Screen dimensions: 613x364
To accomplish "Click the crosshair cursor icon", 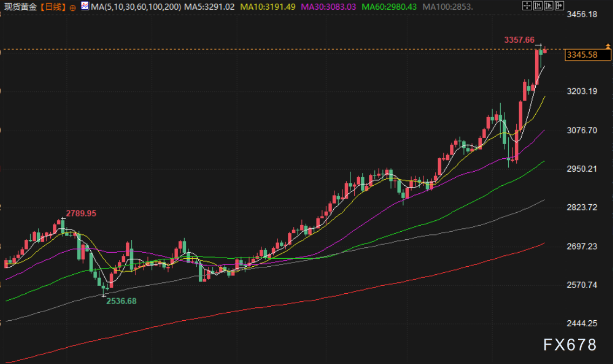I will [x=527, y=6].
